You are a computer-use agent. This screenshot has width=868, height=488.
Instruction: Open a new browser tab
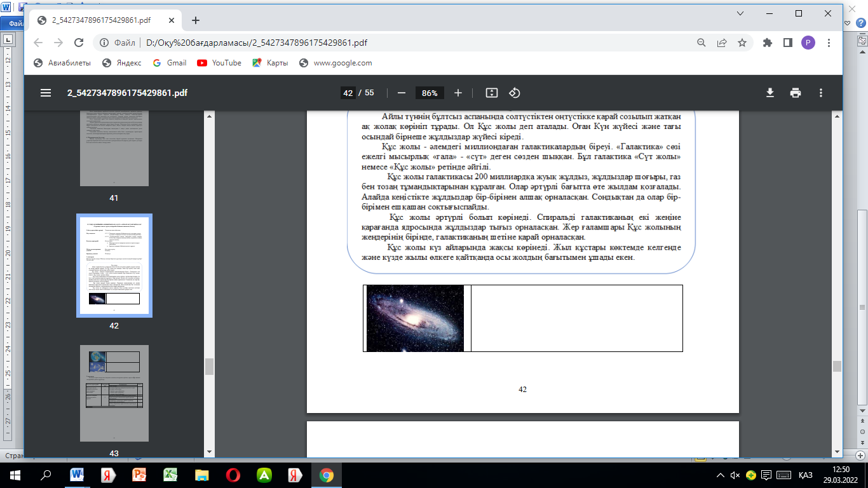pos(195,20)
